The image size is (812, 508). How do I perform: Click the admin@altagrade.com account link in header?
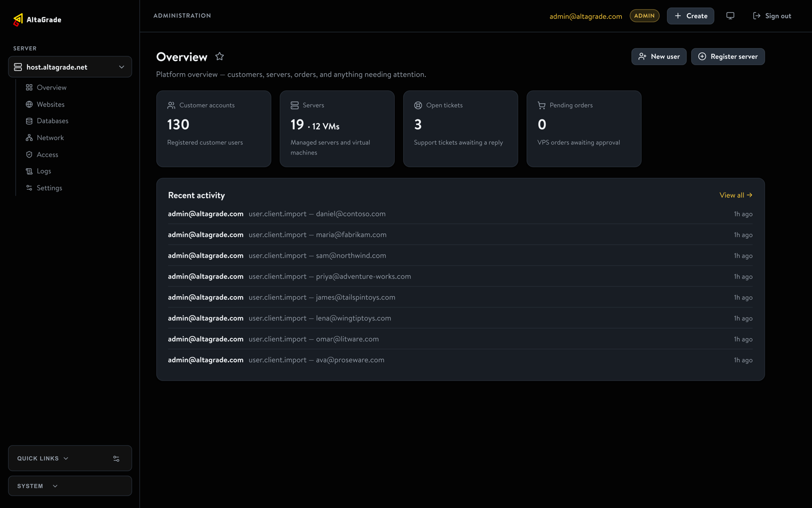click(586, 16)
